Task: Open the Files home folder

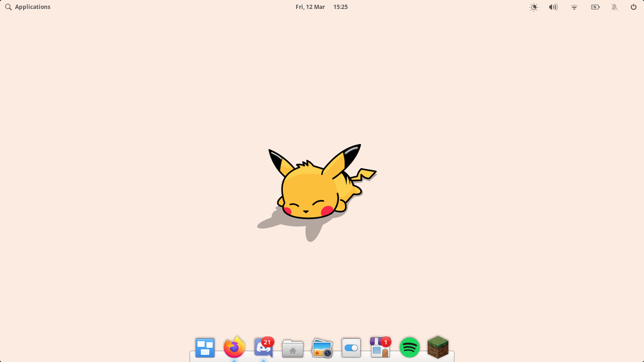Action: pos(293,348)
